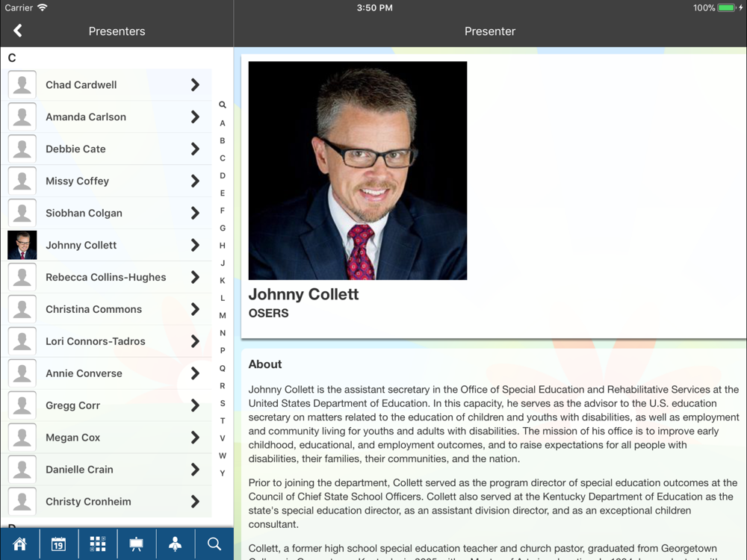
Task: Tap Christina Commons's avatar placeholder
Action: [x=22, y=309]
